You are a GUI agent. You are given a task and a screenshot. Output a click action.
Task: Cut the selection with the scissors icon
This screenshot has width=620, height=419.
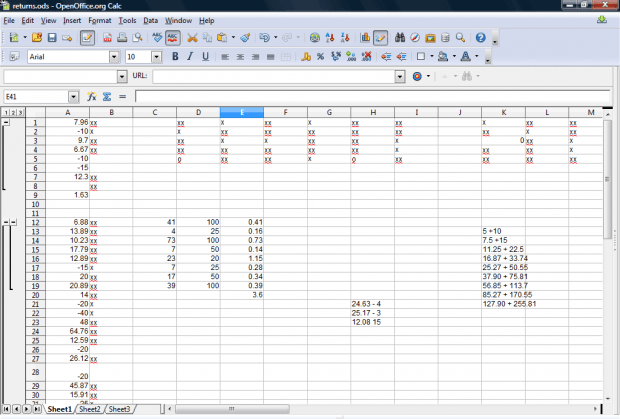(x=192, y=38)
